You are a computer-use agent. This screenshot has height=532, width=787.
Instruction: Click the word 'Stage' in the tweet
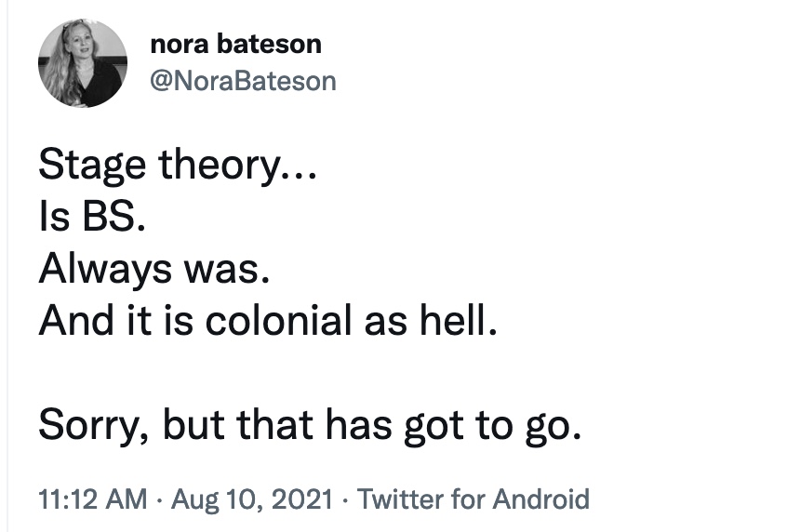pyautogui.click(x=92, y=166)
